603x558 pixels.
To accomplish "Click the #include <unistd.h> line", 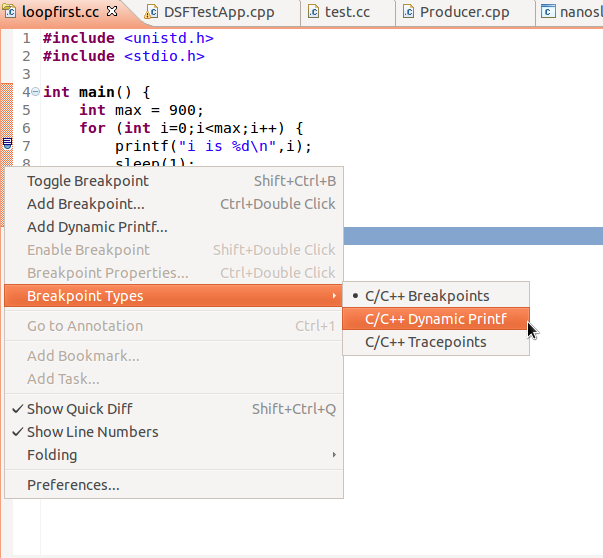I will [x=128, y=38].
